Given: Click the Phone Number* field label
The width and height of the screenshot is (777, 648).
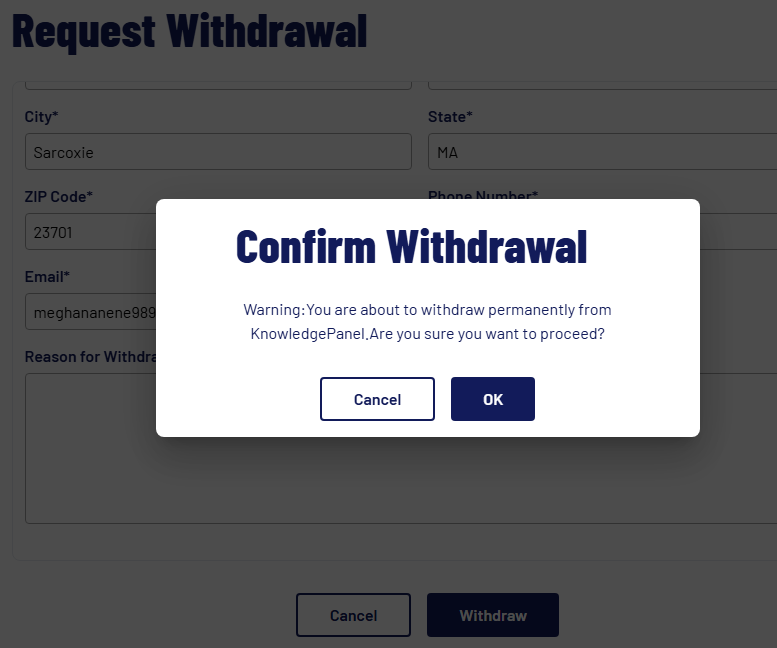Looking at the screenshot, I should pyautogui.click(x=483, y=195).
